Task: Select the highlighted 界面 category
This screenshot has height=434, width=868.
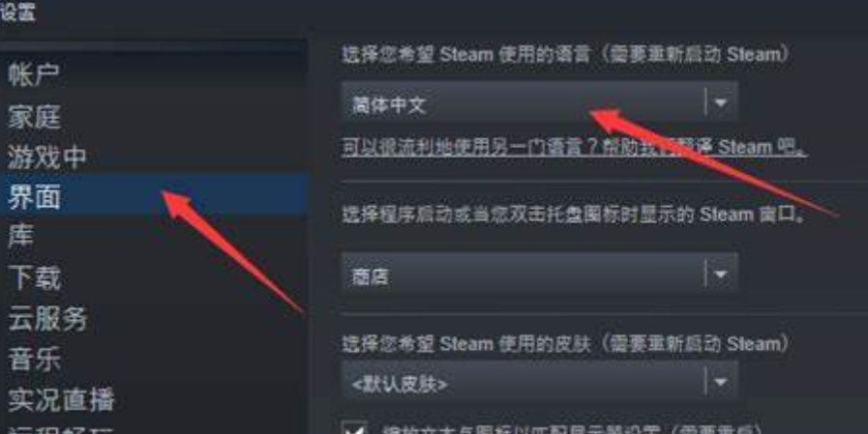Action: coord(153,195)
